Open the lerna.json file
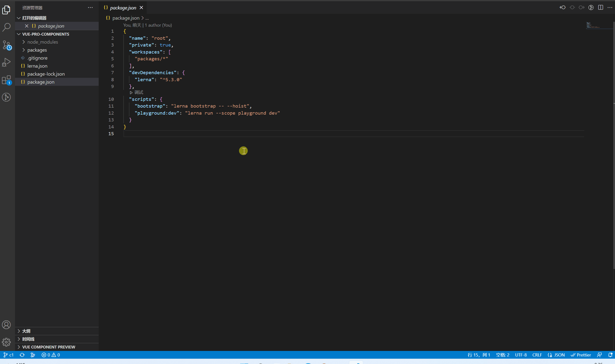This screenshot has height=364, width=615. tap(57, 66)
